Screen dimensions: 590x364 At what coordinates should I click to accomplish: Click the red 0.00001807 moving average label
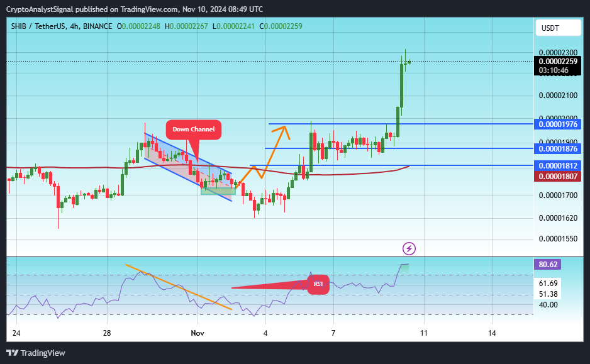(x=558, y=177)
